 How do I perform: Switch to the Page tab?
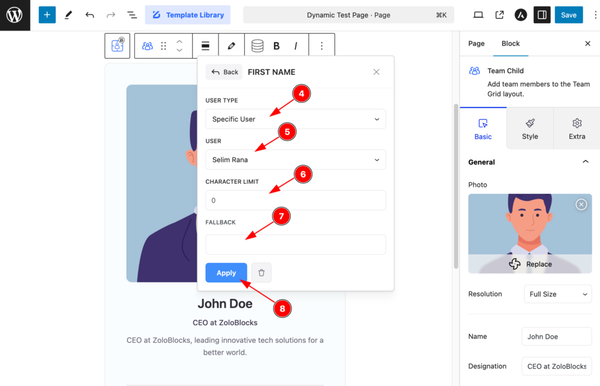(x=476, y=44)
